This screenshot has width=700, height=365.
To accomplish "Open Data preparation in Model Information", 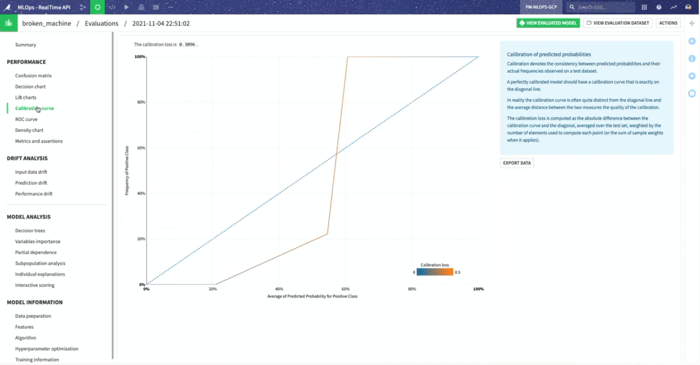I will coord(33,316).
